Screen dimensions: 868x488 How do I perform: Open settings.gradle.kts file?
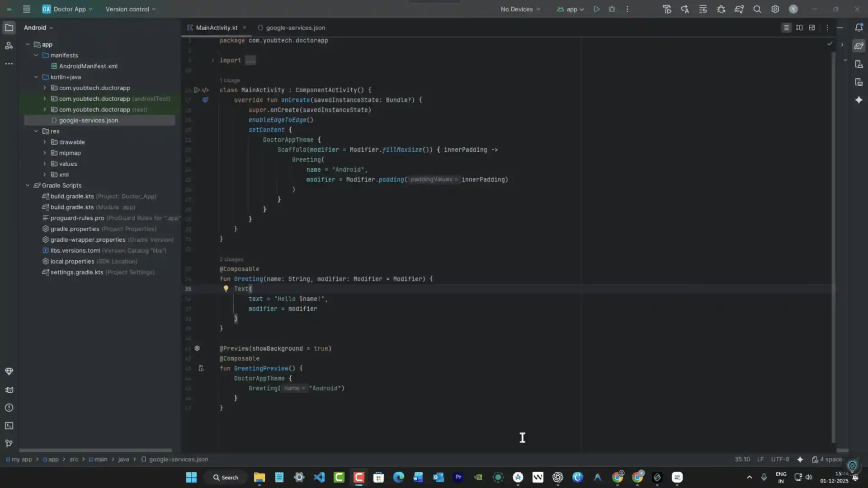(x=98, y=272)
